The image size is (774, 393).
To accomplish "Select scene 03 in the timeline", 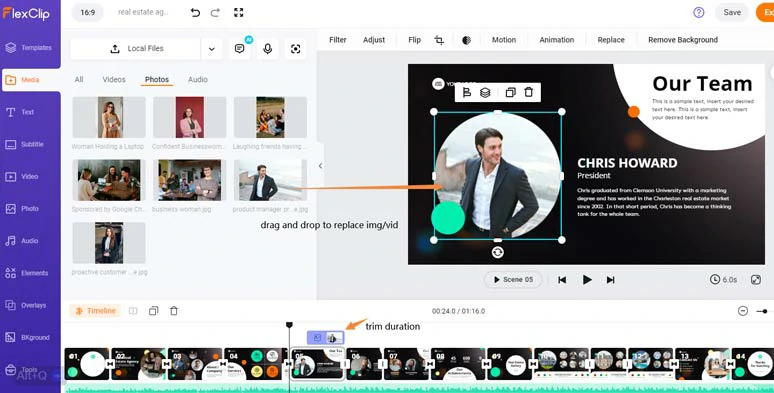I will coord(195,364).
